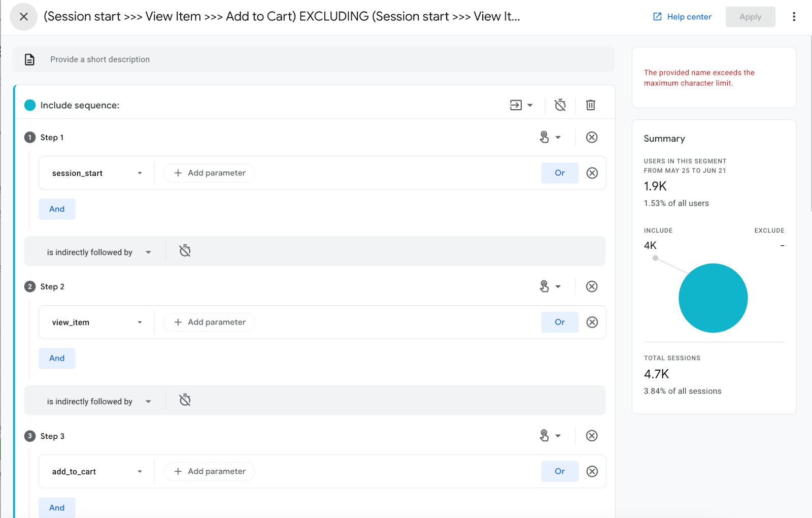This screenshot has height=518, width=812.
Task: Remove Step 1 using its circled X
Action: tap(591, 137)
